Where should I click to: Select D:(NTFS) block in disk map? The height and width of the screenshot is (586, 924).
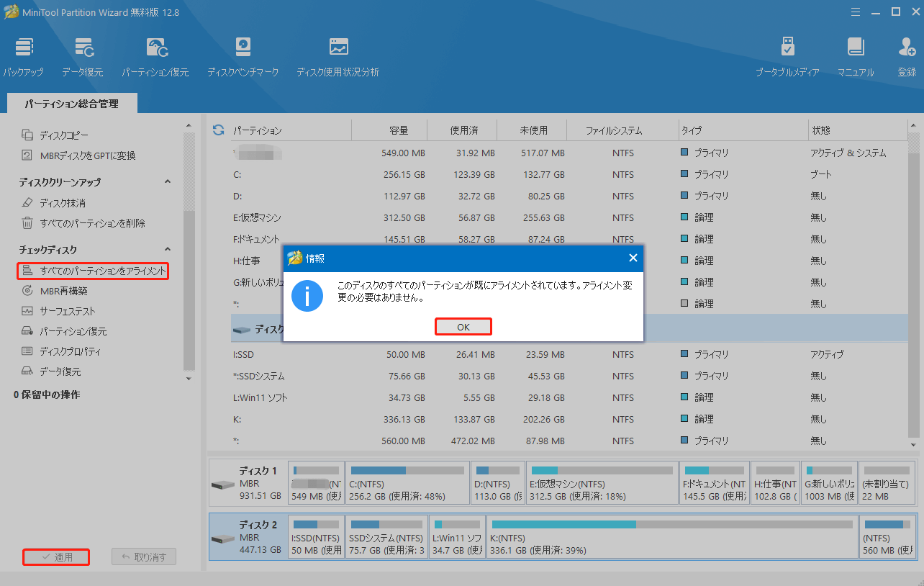[498, 483]
